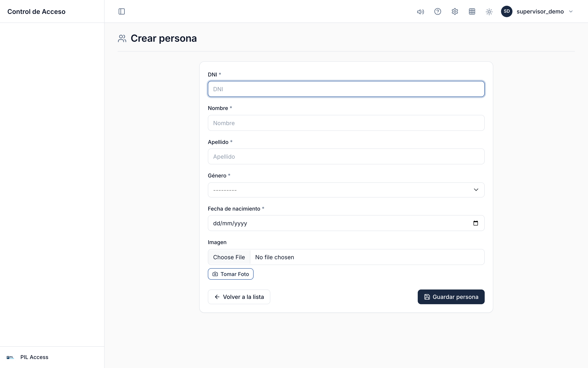Viewport: 588px width, 368px height.
Task: Click the speaker sound icon
Action: coord(420,12)
